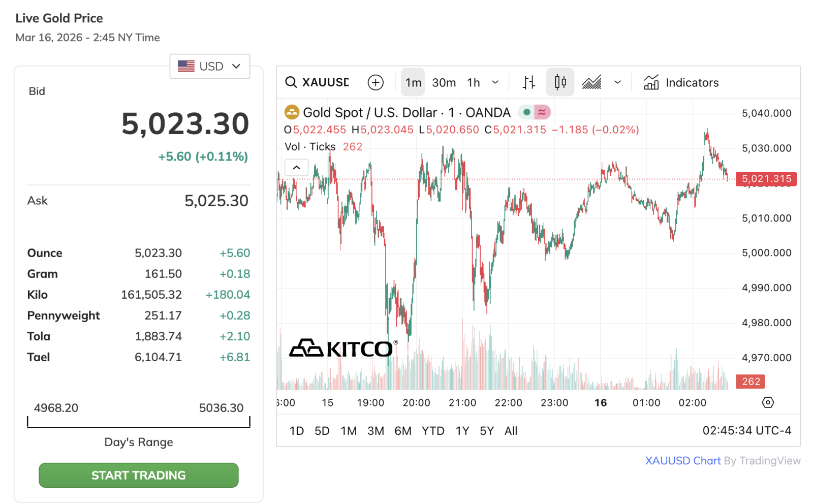Toggle the market status indicator pill
Screen dimensions: 813x504
[x=534, y=112]
